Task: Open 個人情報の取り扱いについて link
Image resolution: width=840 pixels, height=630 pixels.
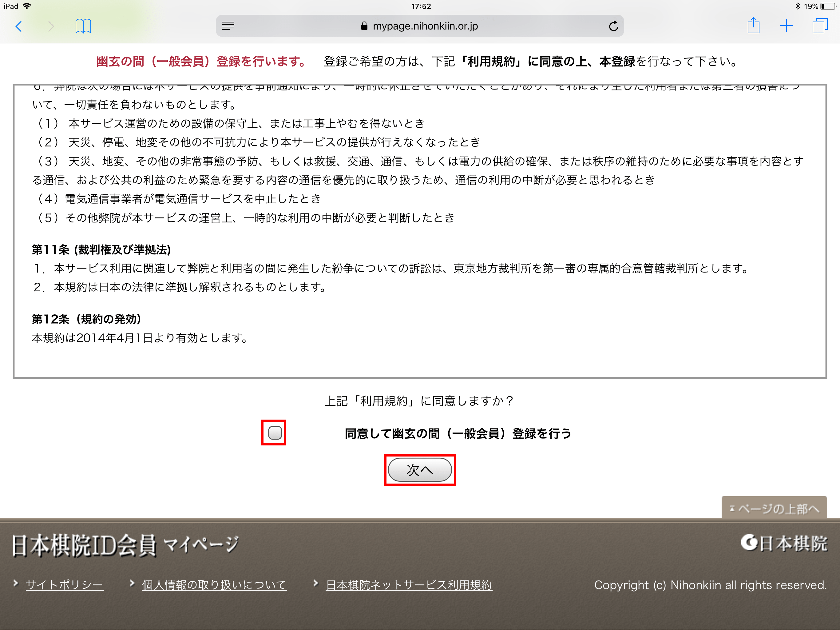Action: pyautogui.click(x=214, y=585)
